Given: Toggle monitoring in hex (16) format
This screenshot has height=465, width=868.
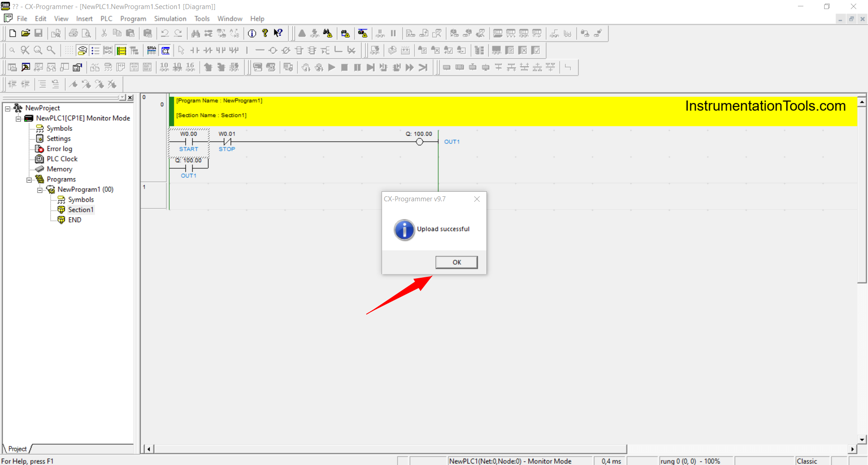Looking at the screenshot, I should pyautogui.click(x=190, y=67).
